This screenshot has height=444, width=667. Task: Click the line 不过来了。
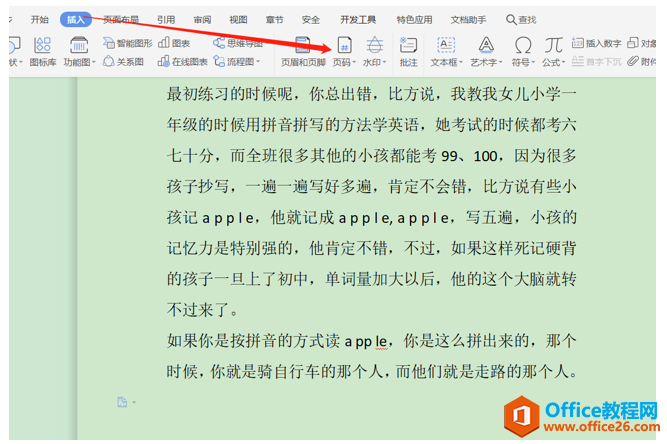[x=203, y=310]
